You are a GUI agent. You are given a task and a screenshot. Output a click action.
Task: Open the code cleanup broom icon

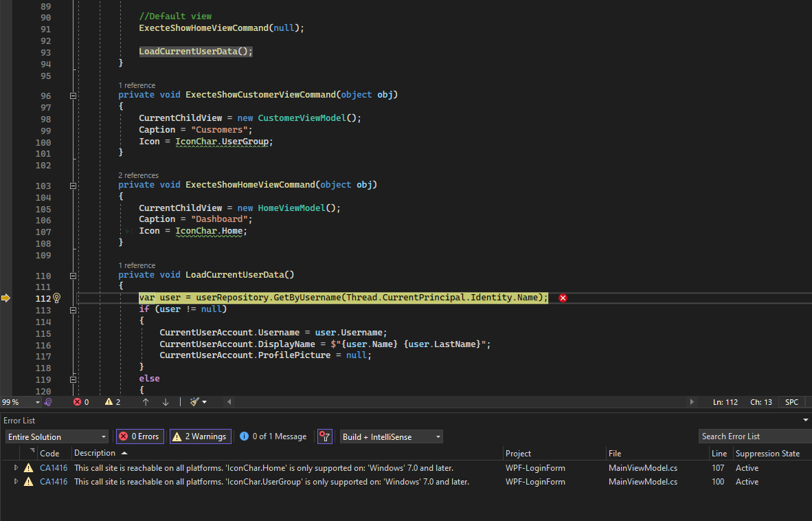pos(195,402)
